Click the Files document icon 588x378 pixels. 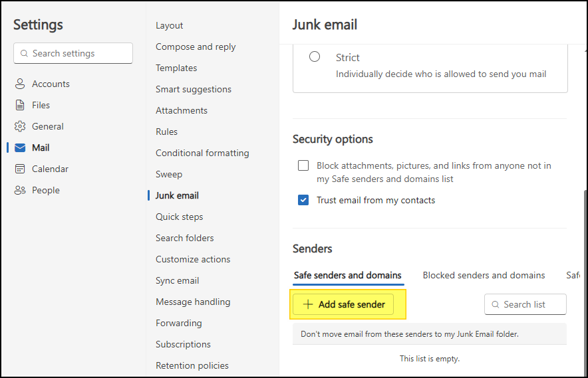pyautogui.click(x=20, y=105)
